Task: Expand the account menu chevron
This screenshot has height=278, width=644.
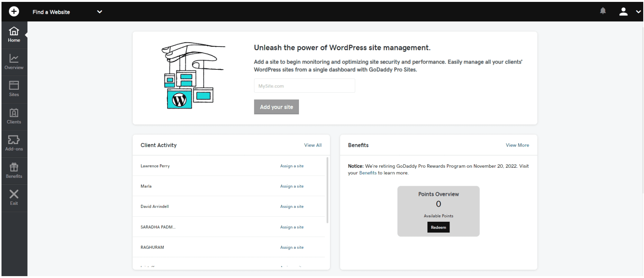Action: click(x=638, y=12)
